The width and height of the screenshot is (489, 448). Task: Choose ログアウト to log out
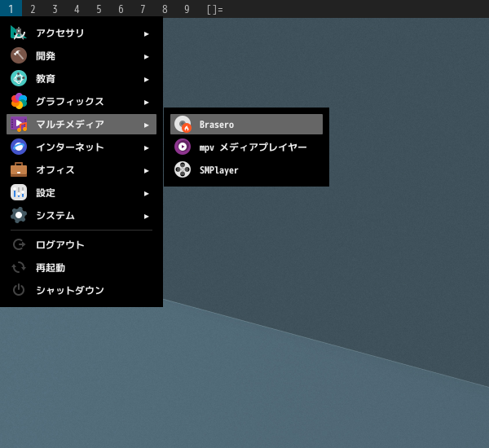point(81,244)
